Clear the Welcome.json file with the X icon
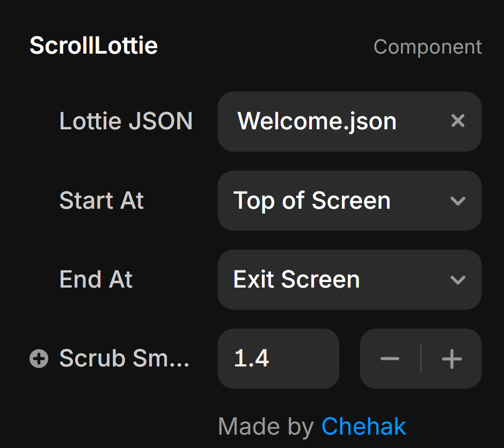 click(458, 121)
